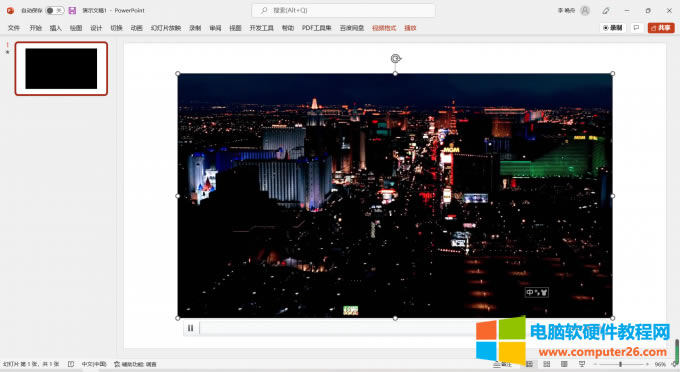Click the pen icon in title bar

coord(606,11)
